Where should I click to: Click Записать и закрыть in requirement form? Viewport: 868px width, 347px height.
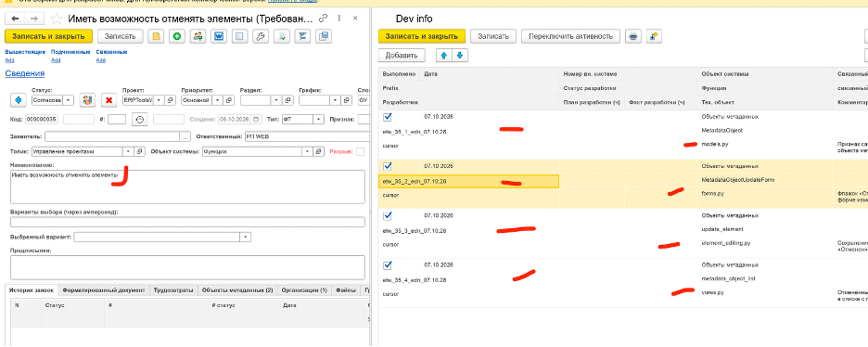48,36
